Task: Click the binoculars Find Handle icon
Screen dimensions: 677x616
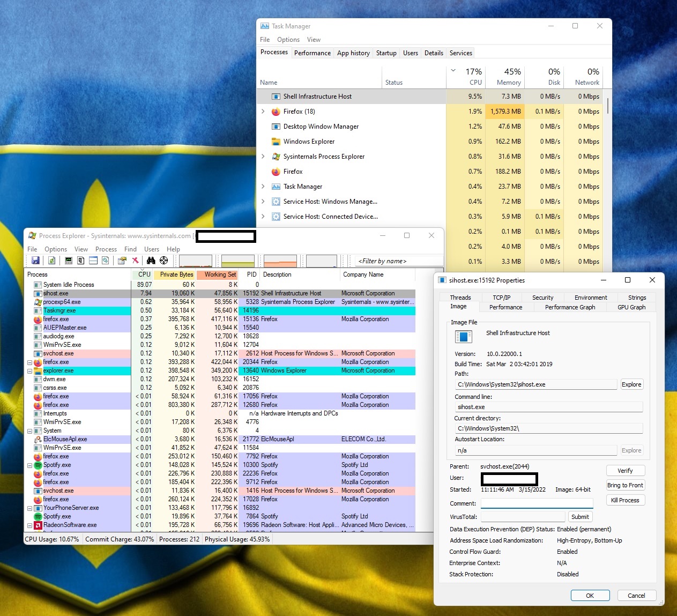Action: click(x=151, y=261)
